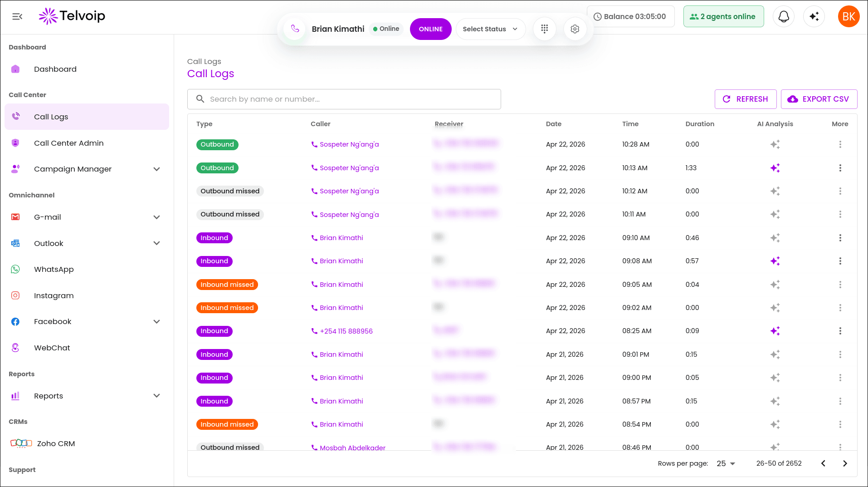Focus the search by name or number field
This screenshot has height=487, width=868.
(x=344, y=99)
